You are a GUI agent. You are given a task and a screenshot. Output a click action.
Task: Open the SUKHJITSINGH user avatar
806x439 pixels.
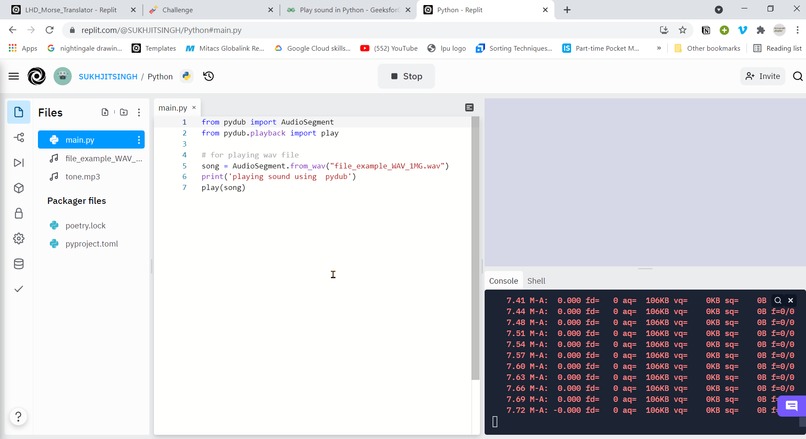(63, 76)
